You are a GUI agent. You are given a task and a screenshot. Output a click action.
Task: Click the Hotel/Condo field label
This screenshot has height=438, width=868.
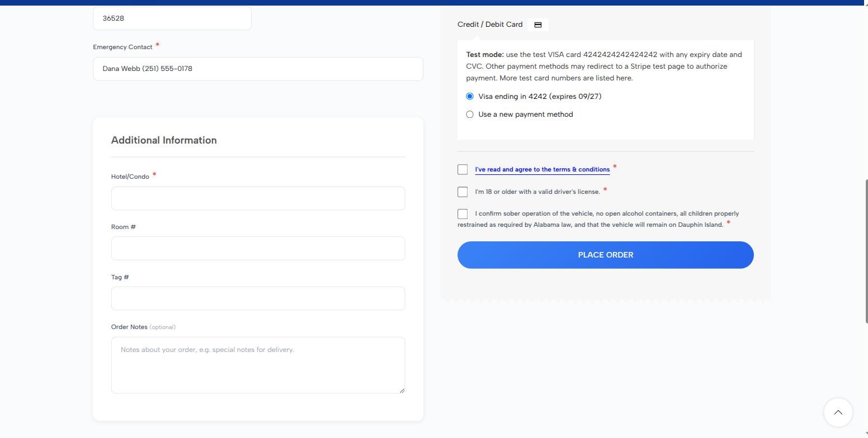click(x=130, y=177)
